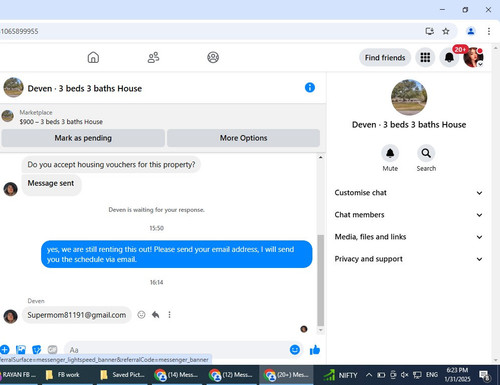
Task: Click the volume muted tray icon
Action: tap(404, 375)
